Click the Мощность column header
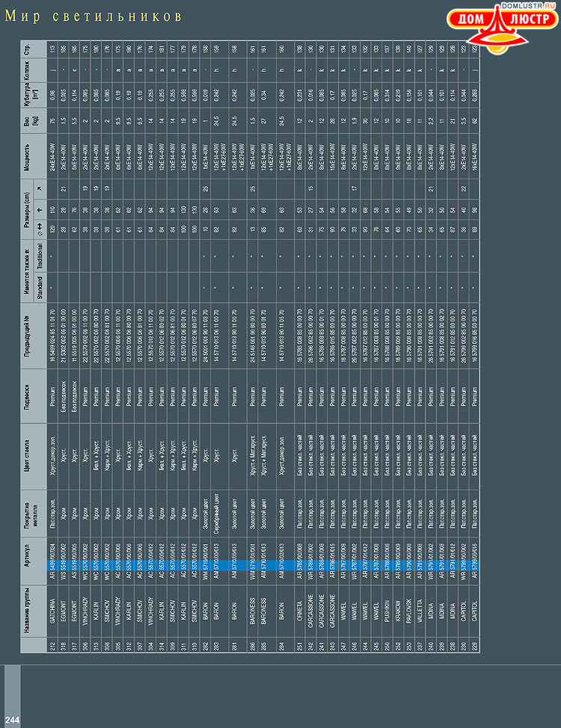Screen dimensions: 561x728 (x=30, y=152)
